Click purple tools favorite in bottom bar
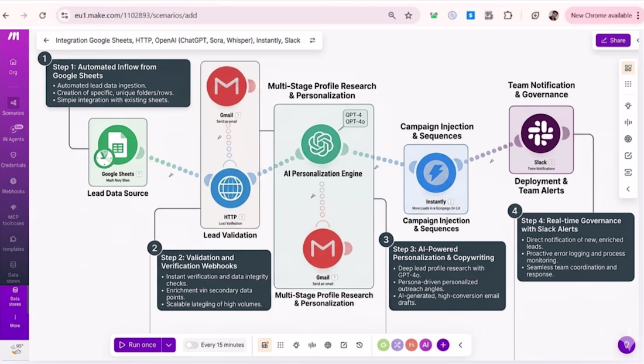The image size is (644, 364). tap(397, 345)
